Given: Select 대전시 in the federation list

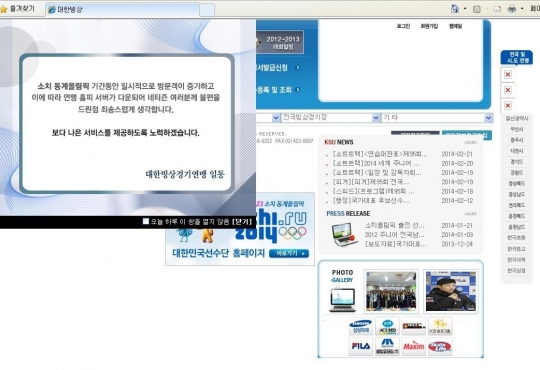Looking at the screenshot, I should click(516, 151).
